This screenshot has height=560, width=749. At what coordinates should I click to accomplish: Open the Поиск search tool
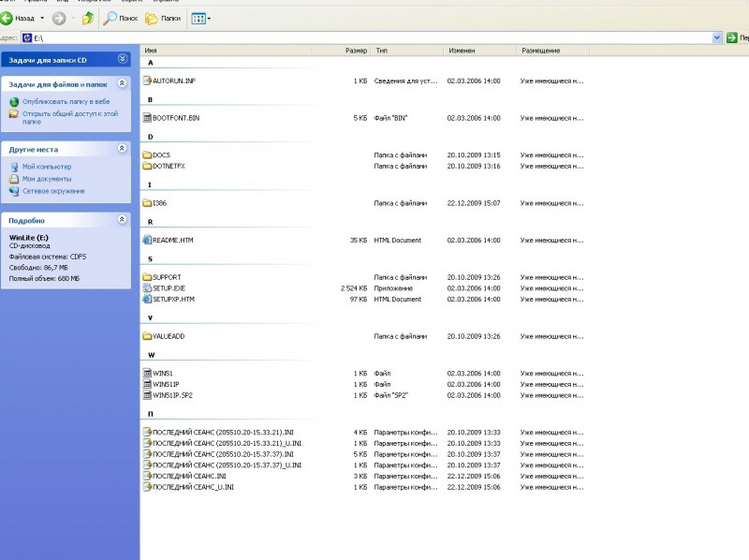[121, 19]
